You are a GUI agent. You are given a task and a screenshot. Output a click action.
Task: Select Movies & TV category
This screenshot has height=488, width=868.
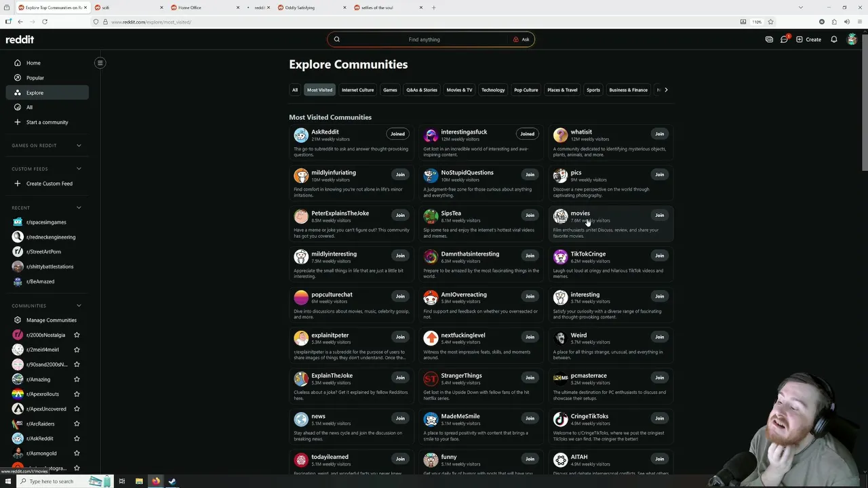coord(459,89)
